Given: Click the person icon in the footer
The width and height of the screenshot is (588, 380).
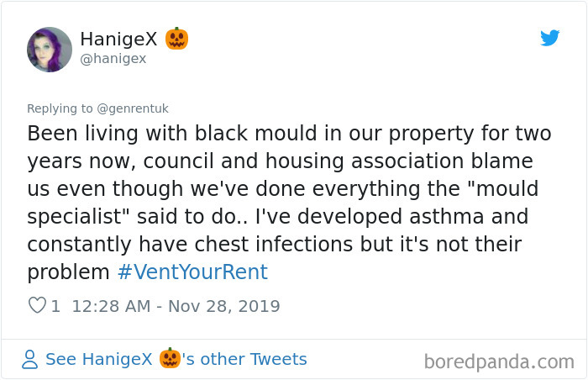Looking at the screenshot, I should (29, 359).
